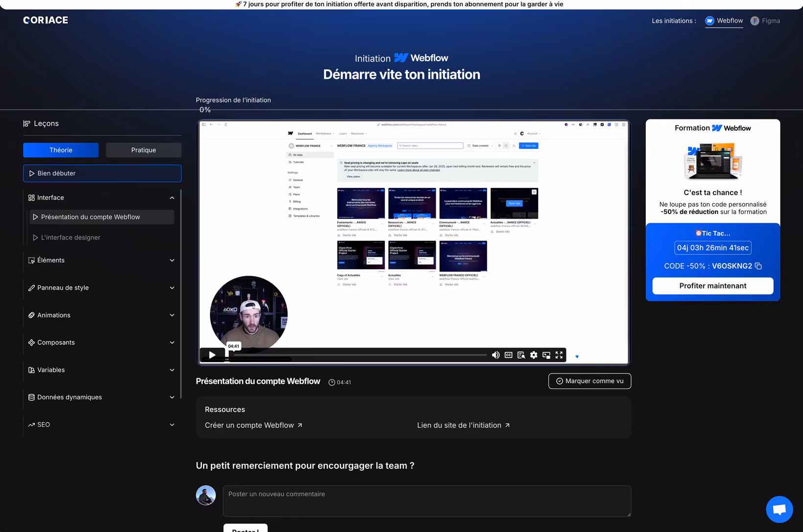Click the lesson duration 04:41 label

340,382
